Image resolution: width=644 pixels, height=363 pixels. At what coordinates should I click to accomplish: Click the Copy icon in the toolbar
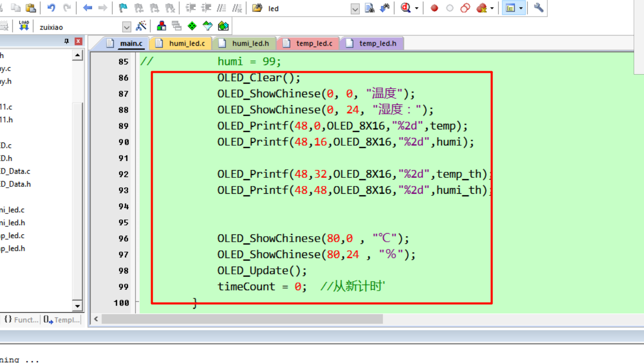point(15,8)
